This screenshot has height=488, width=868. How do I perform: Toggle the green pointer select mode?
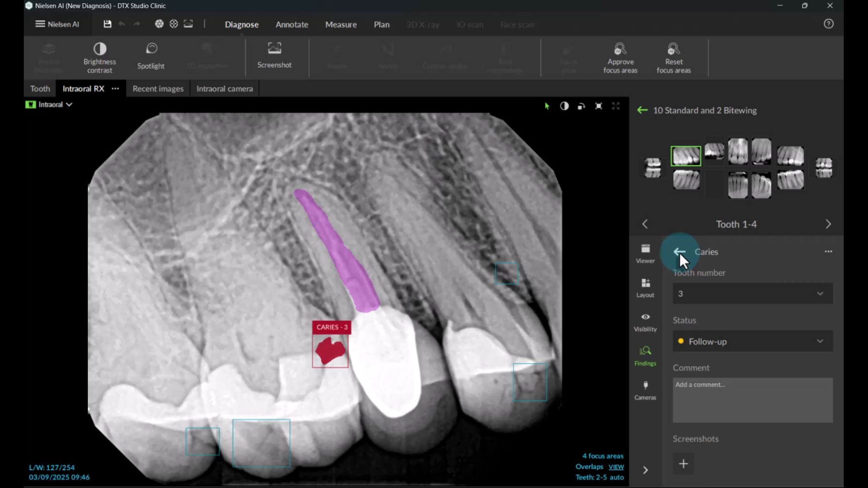(547, 106)
